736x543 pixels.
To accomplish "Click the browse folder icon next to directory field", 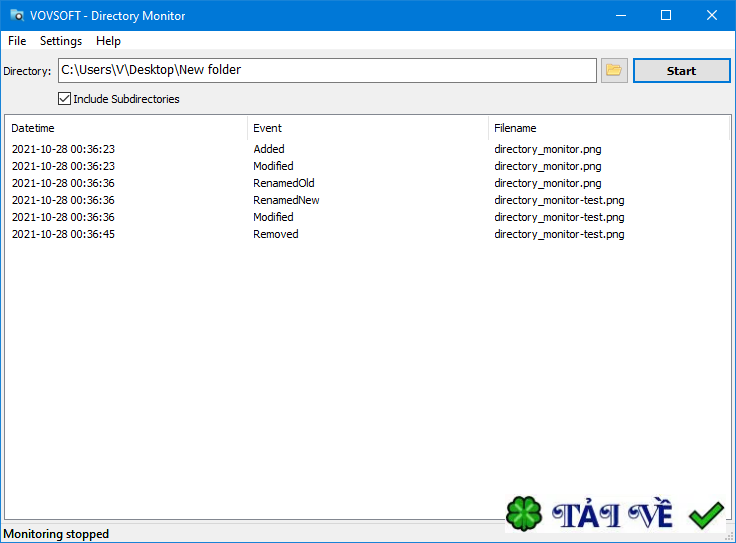I will pos(614,70).
